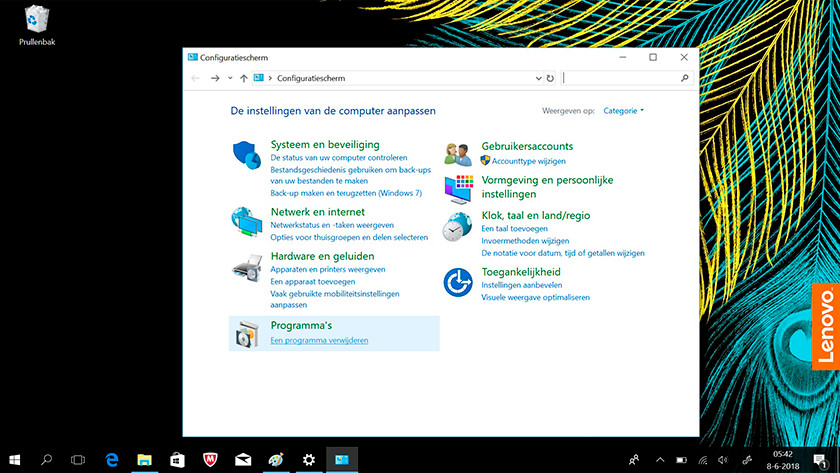This screenshot has width=840, height=473.
Task: Click De notatie voor datum, tijd of getallen wijzigen
Action: (x=563, y=253)
